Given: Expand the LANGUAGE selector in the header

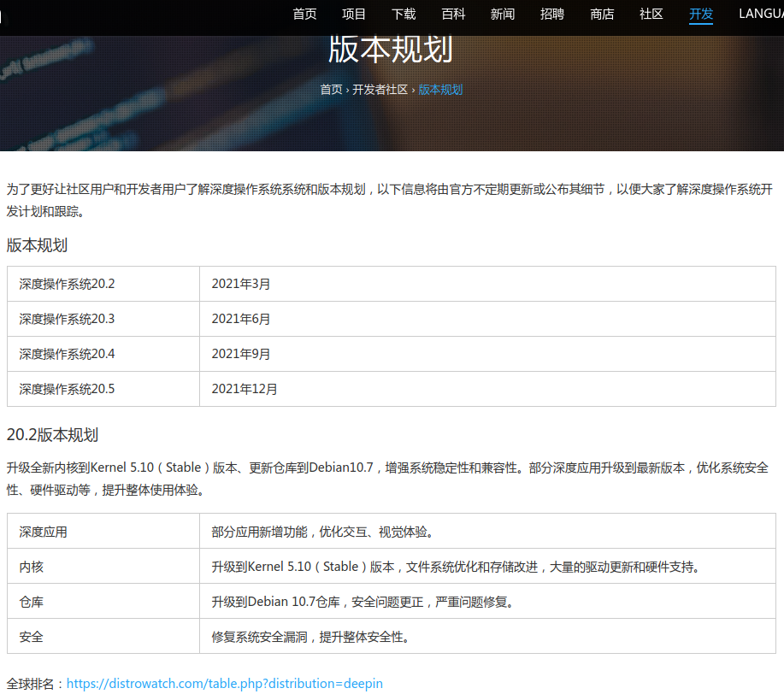Looking at the screenshot, I should (760, 14).
